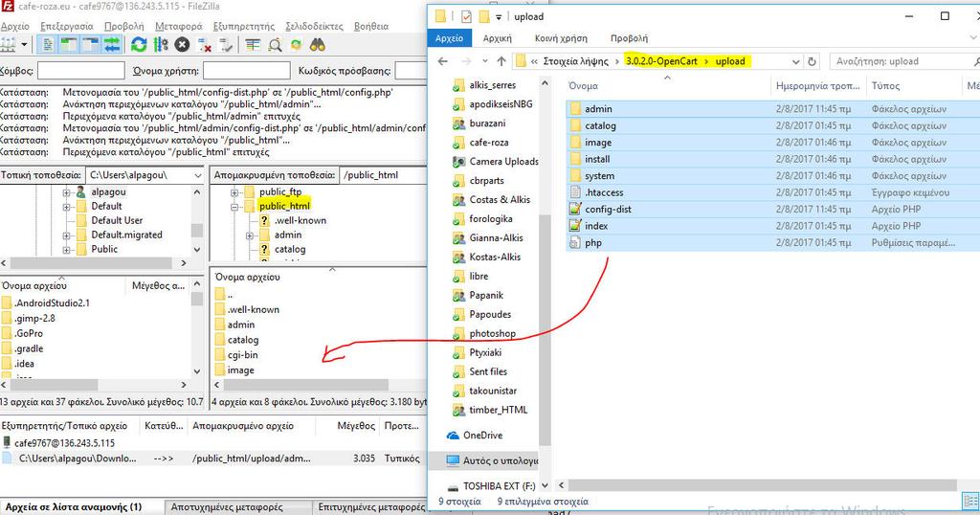The height and width of the screenshot is (515, 980).
Task: Collapse public_html node in remote tree
Action: tap(234, 206)
